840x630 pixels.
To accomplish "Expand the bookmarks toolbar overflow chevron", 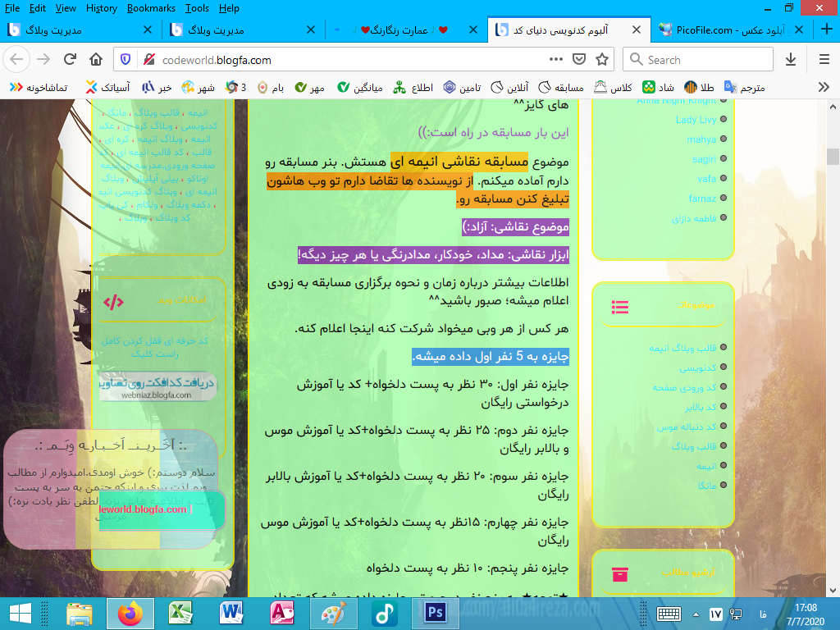I will pos(824,87).
